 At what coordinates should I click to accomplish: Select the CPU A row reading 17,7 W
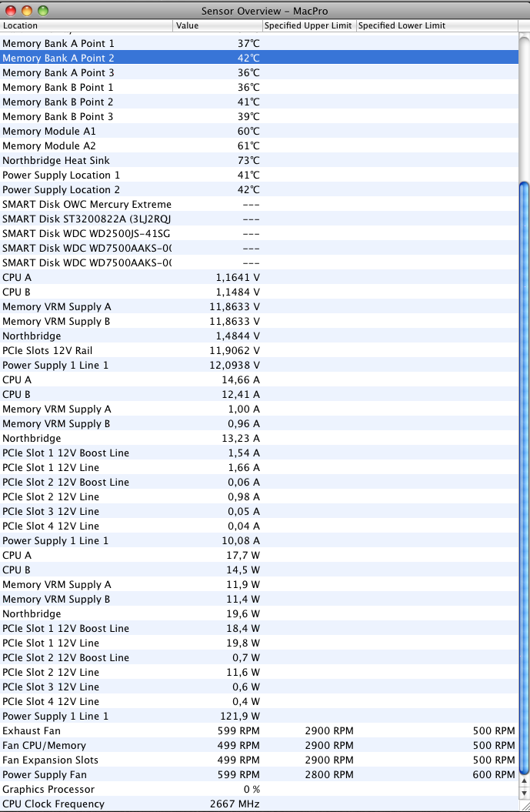pos(258,555)
